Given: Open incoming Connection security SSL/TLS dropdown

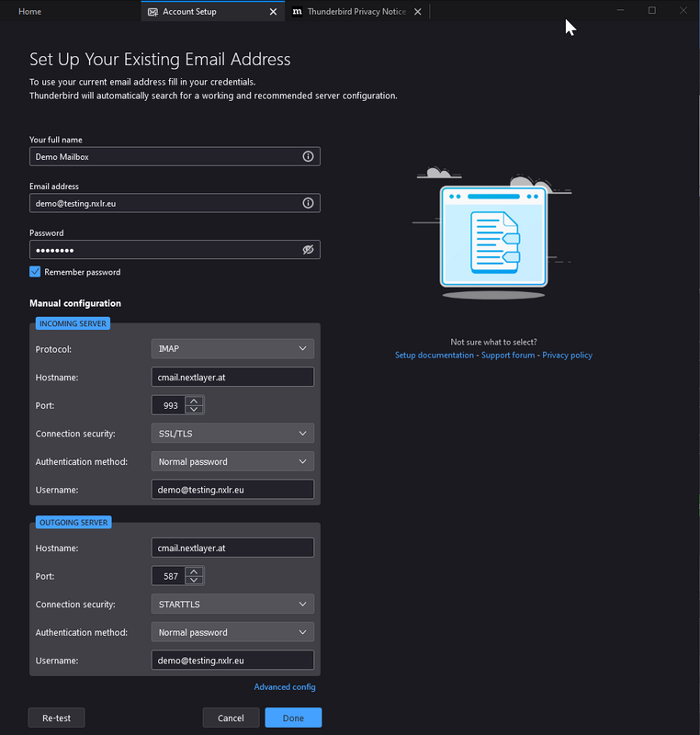Looking at the screenshot, I should [232, 434].
